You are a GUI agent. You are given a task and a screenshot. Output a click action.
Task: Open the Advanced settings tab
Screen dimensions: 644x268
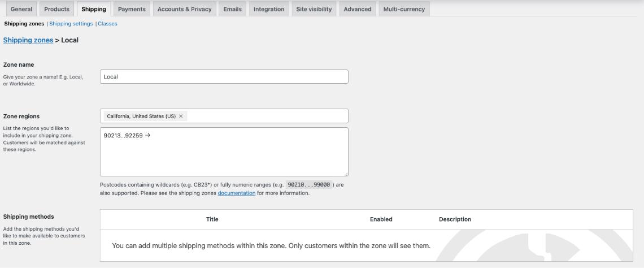click(x=358, y=9)
